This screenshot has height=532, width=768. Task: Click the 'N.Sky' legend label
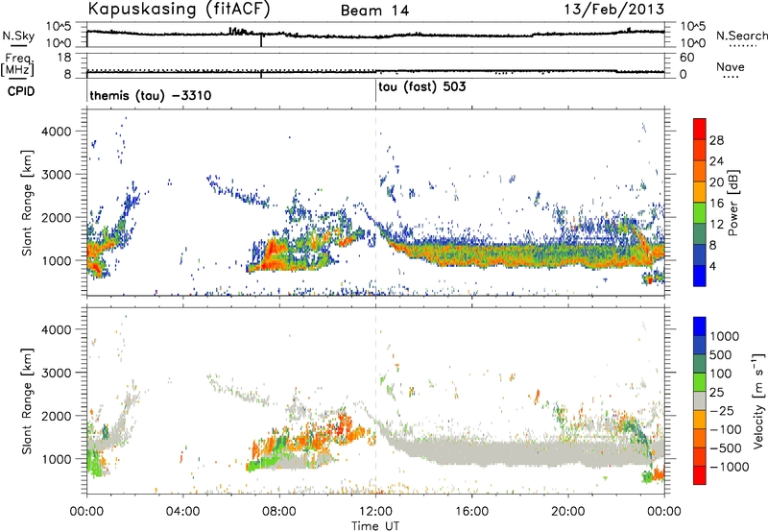18,36
